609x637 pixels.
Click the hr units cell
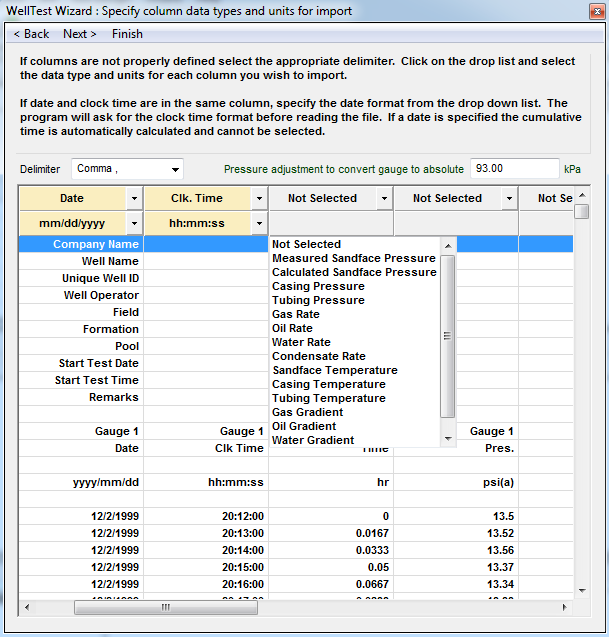point(331,483)
